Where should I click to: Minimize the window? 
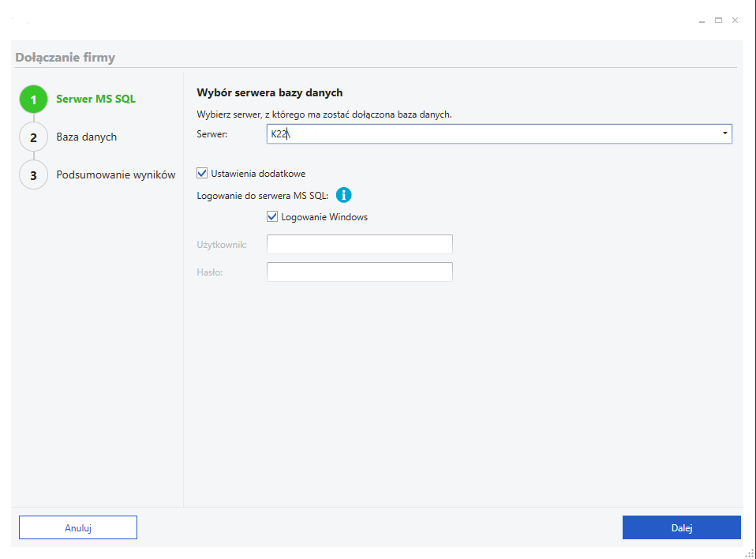tap(702, 21)
